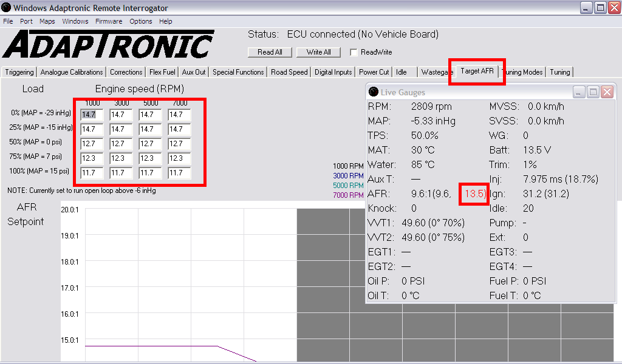Switch to the Analogue Calibrations tab

(x=72, y=72)
